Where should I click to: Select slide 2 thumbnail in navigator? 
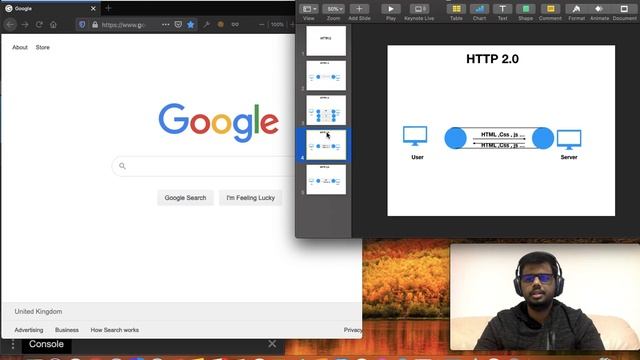click(326, 76)
